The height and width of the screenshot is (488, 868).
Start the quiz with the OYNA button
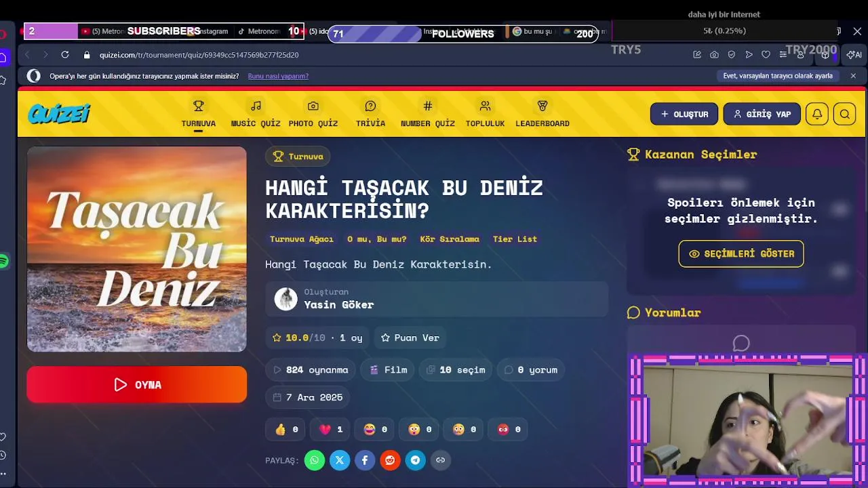(137, 384)
